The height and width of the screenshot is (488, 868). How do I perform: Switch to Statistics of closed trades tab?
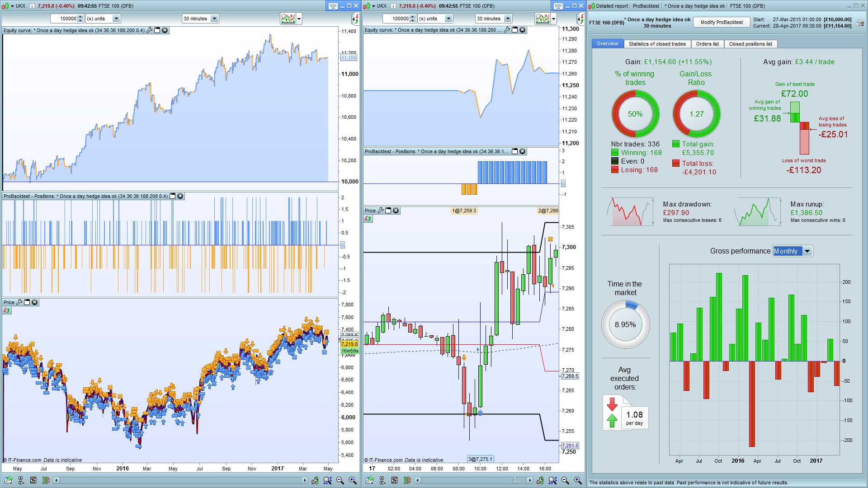tap(657, 44)
